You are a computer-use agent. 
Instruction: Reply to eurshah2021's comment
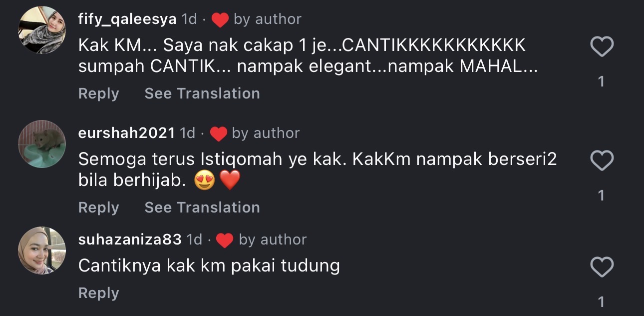pos(98,207)
